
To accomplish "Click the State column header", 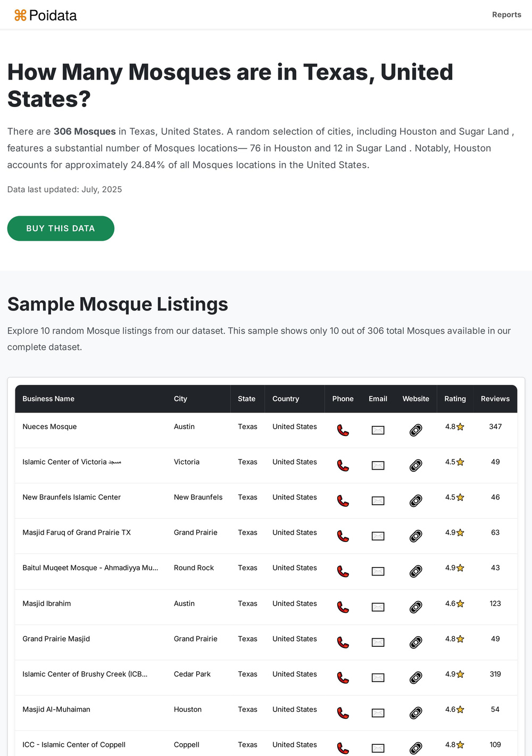I will [x=247, y=399].
